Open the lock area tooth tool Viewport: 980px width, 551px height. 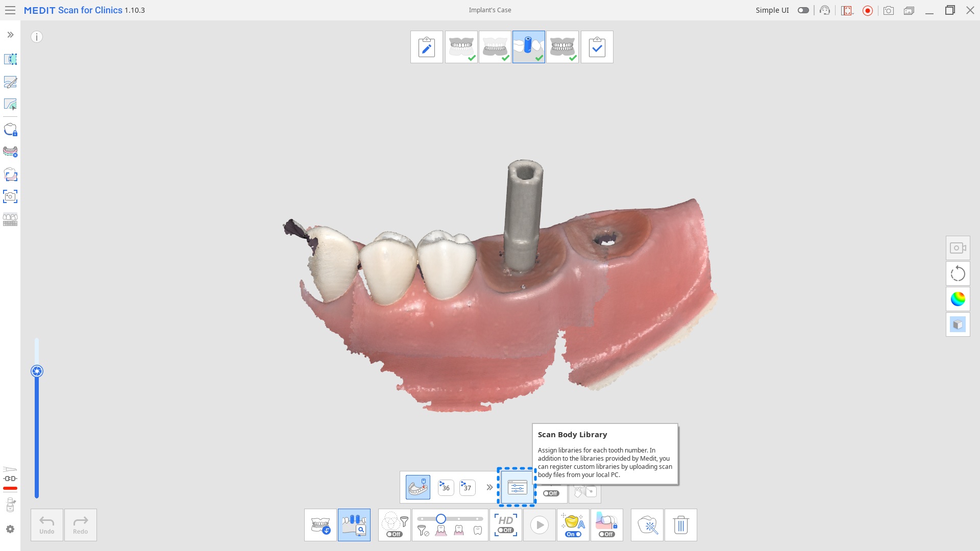[x=10, y=130]
